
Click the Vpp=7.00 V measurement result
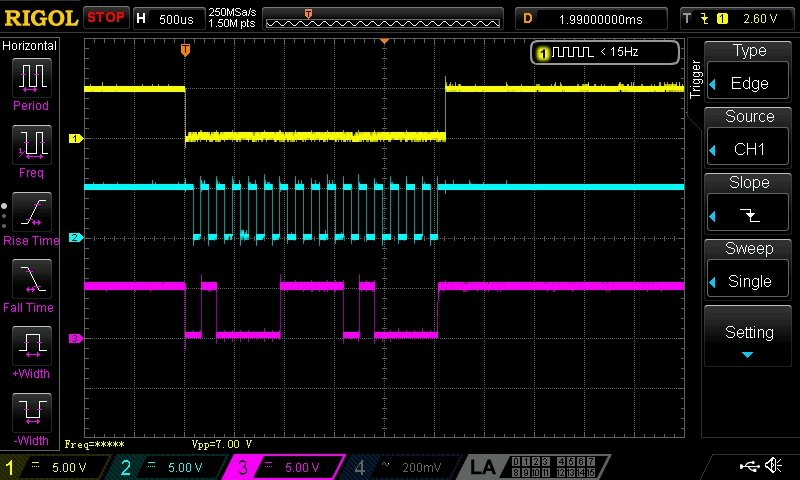pyautogui.click(x=222, y=444)
